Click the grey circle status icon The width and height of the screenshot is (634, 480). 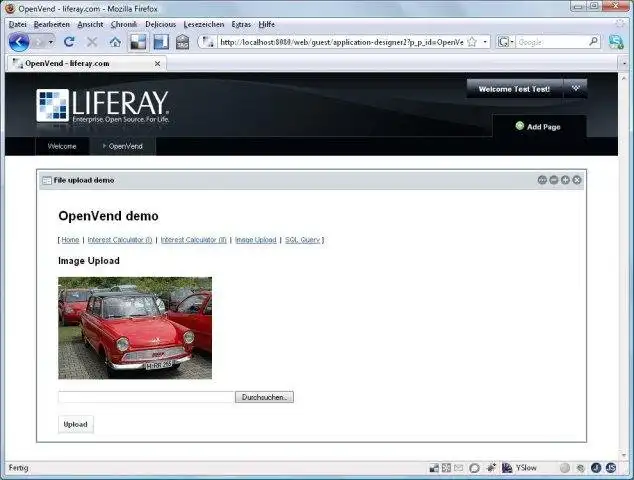565,468
